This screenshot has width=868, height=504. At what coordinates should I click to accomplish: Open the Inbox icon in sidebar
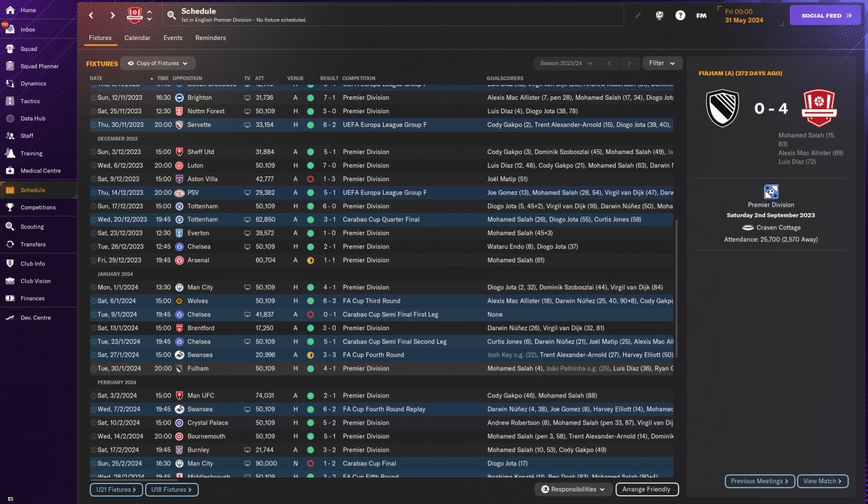tap(9, 30)
